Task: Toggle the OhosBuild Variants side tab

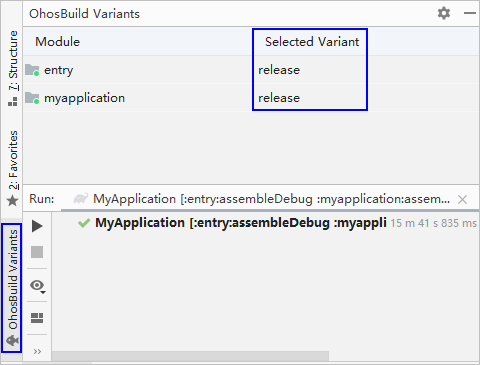Action: pyautogui.click(x=12, y=288)
